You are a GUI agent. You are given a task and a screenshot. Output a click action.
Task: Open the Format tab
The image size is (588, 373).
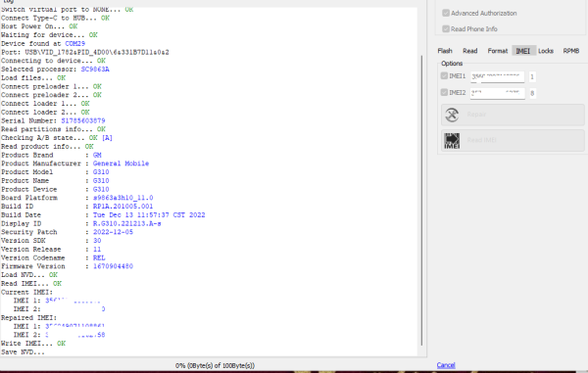[497, 51]
